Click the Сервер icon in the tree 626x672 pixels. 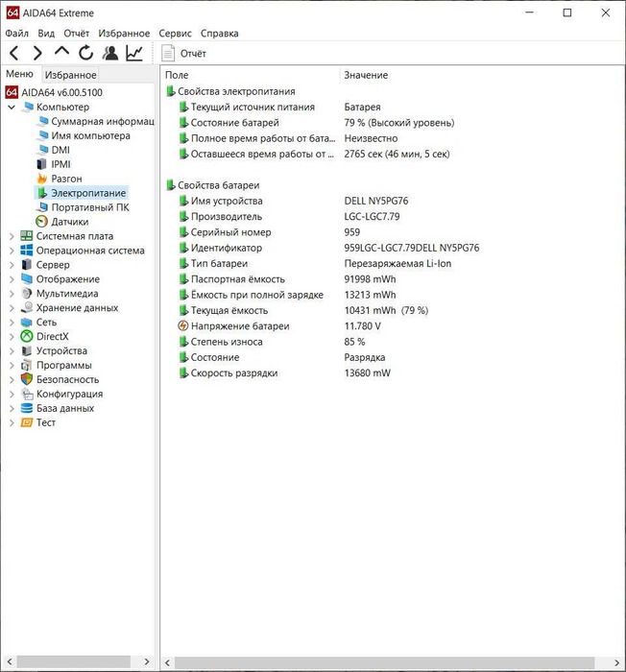coord(27,265)
